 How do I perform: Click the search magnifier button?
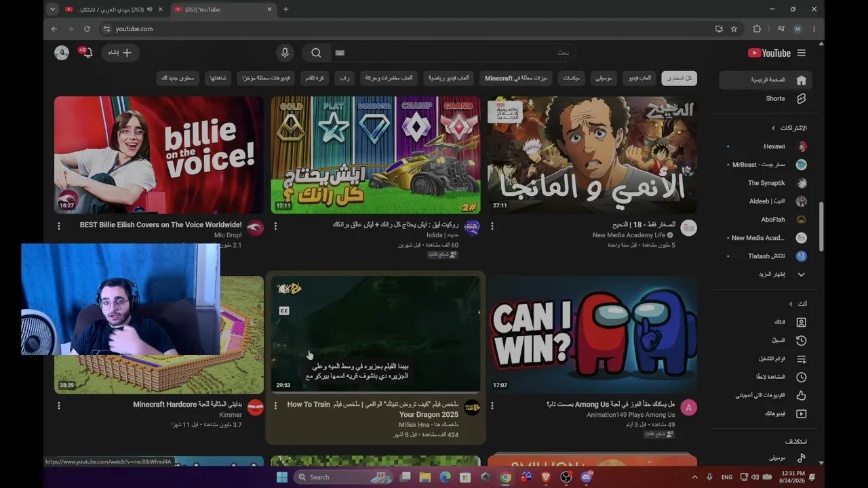click(x=316, y=53)
